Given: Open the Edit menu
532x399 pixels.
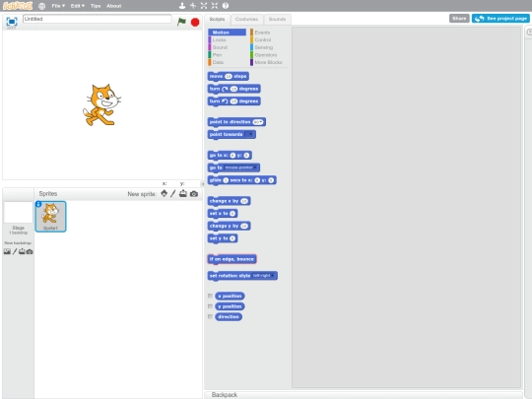Looking at the screenshot, I should click(x=78, y=6).
